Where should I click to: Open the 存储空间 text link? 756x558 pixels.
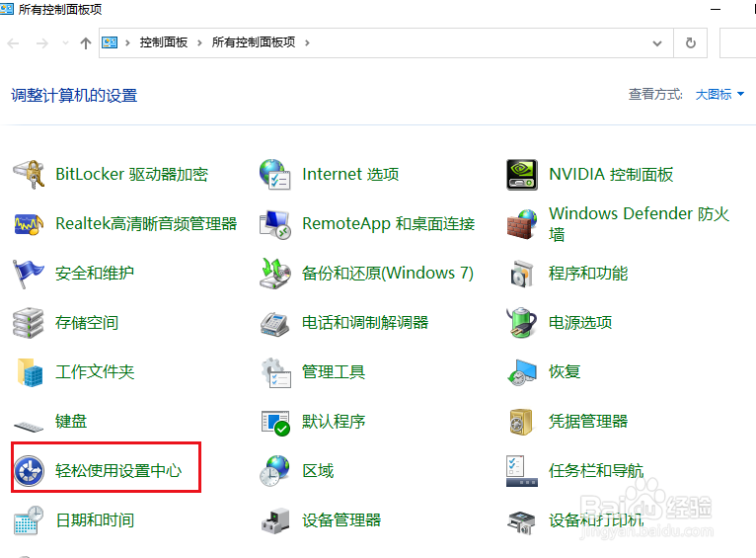tap(87, 323)
